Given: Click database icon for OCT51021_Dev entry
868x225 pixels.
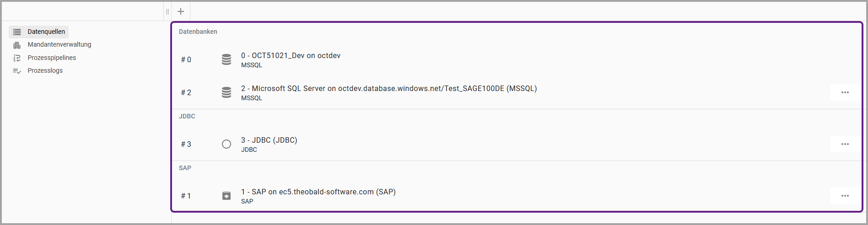Looking at the screenshot, I should (x=226, y=59).
